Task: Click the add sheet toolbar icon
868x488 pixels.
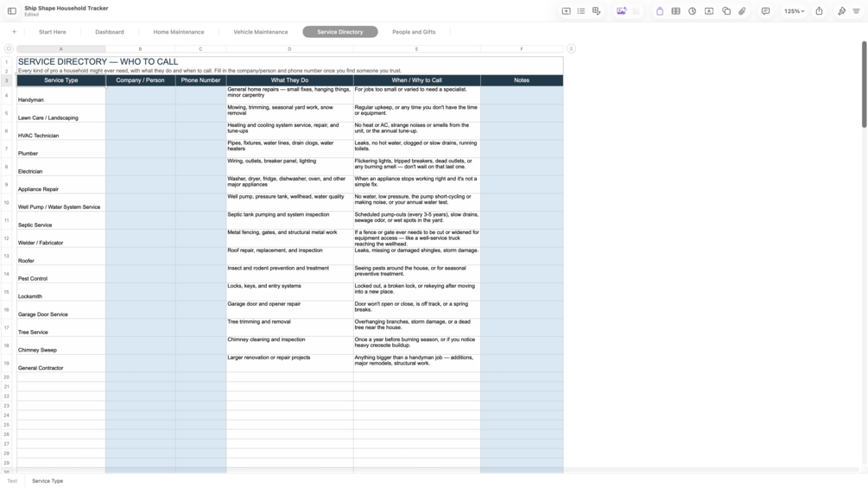Action: [566, 11]
